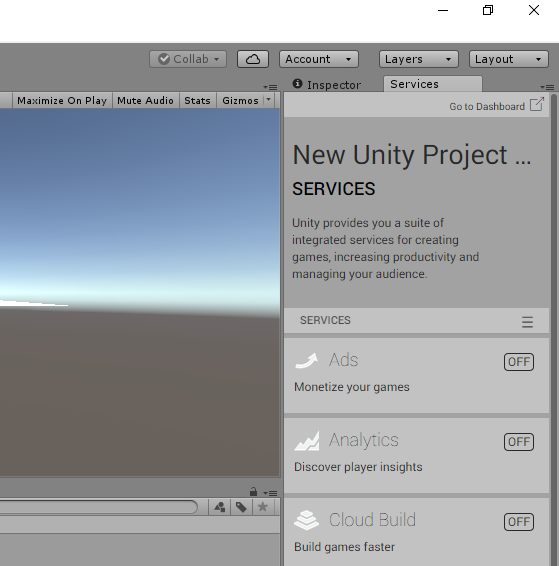Image resolution: width=559 pixels, height=566 pixels.
Task: Open Search by Label tag icon
Action: [241, 507]
